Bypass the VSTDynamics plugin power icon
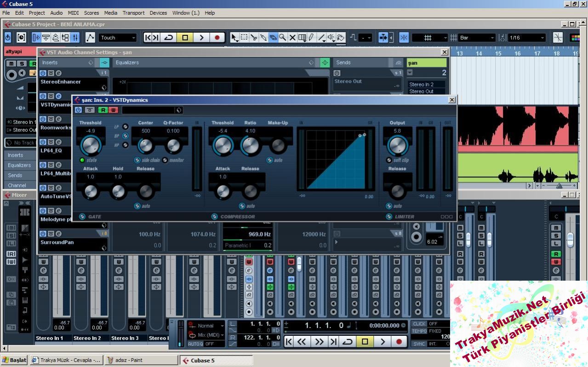This screenshot has height=367, width=588. pyautogui.click(x=78, y=110)
